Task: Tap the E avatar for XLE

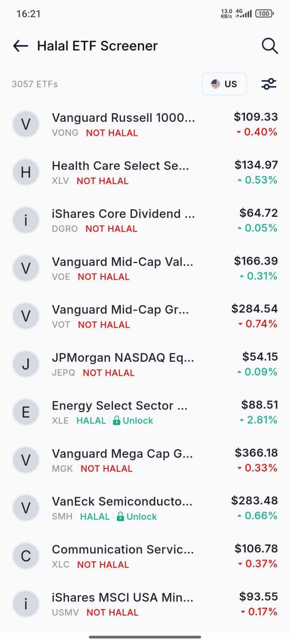Action: [26, 412]
